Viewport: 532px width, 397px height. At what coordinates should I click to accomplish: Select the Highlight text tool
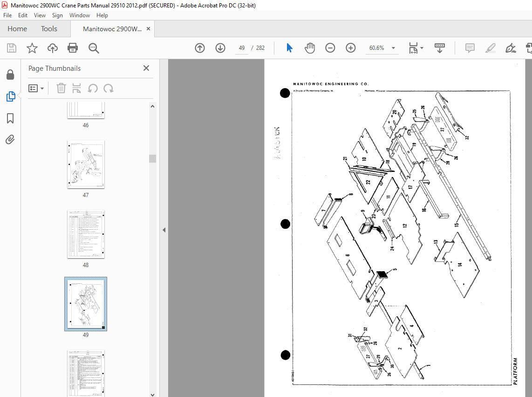pos(490,48)
